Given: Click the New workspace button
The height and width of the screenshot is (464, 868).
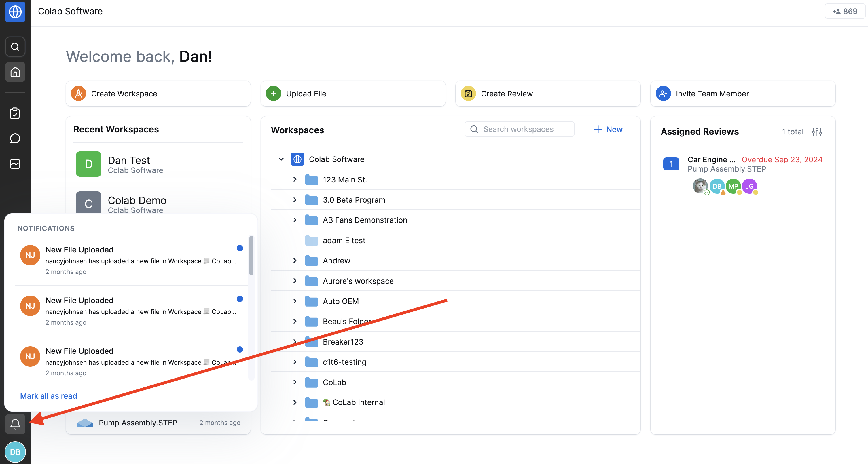Looking at the screenshot, I should click(608, 129).
